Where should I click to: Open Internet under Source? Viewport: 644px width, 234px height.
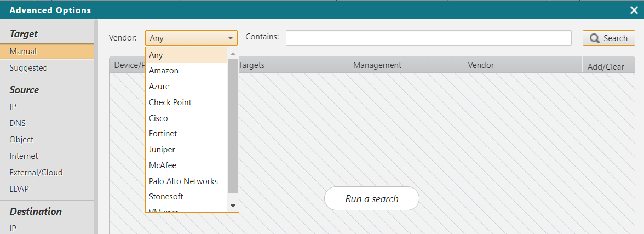pyautogui.click(x=24, y=156)
